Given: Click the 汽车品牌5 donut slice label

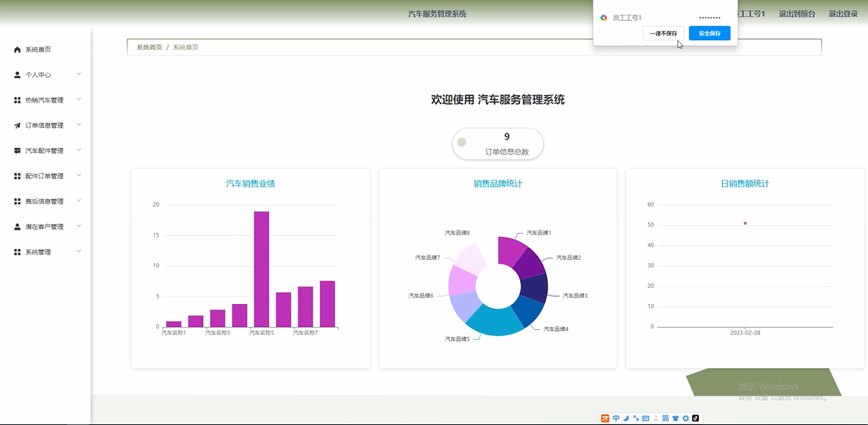Looking at the screenshot, I should point(458,339).
